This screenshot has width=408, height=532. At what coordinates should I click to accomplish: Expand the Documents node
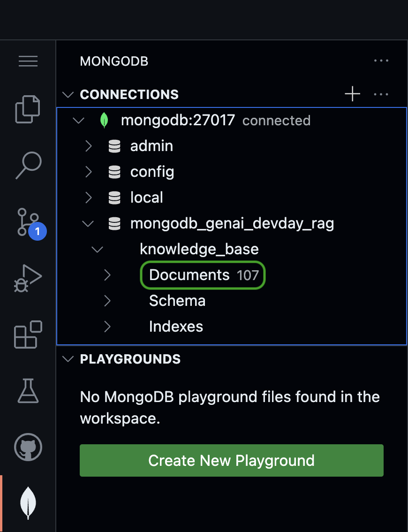107,275
